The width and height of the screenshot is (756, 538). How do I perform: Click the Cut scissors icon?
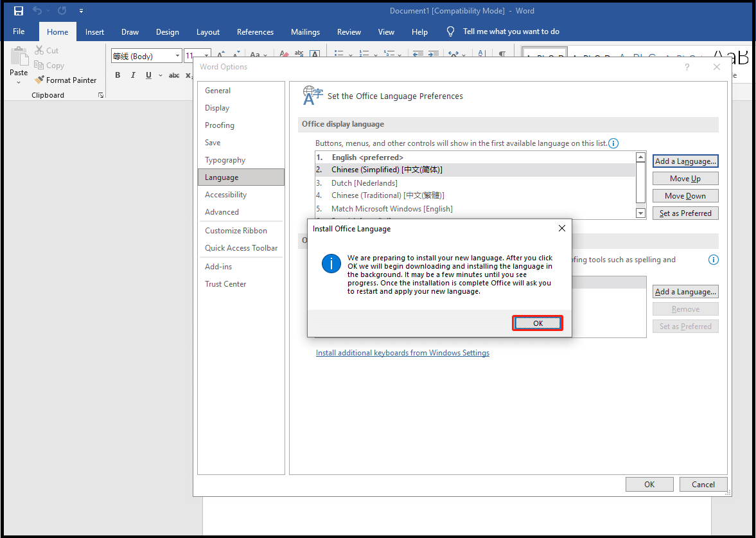tap(39, 50)
